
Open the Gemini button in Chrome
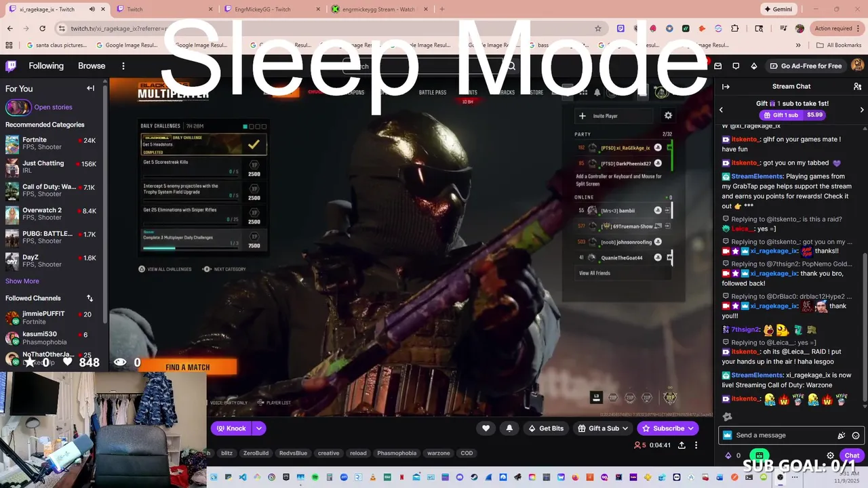pos(778,9)
